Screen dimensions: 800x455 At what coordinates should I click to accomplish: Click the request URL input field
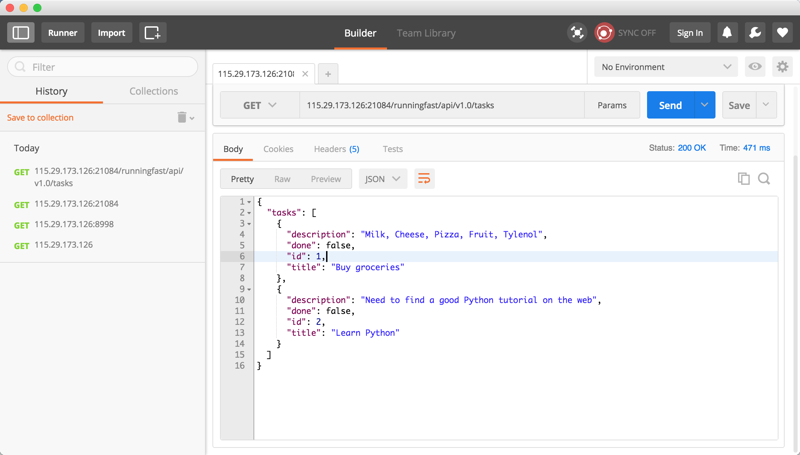[x=442, y=105]
